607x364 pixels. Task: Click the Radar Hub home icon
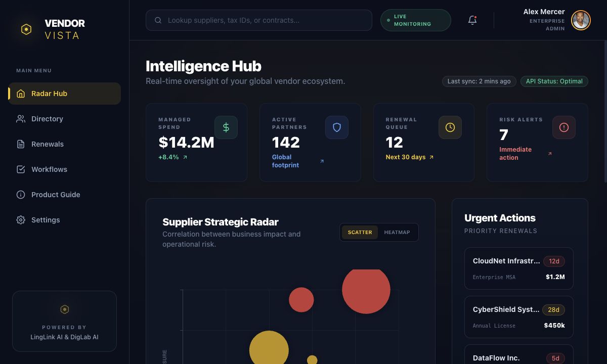click(21, 94)
